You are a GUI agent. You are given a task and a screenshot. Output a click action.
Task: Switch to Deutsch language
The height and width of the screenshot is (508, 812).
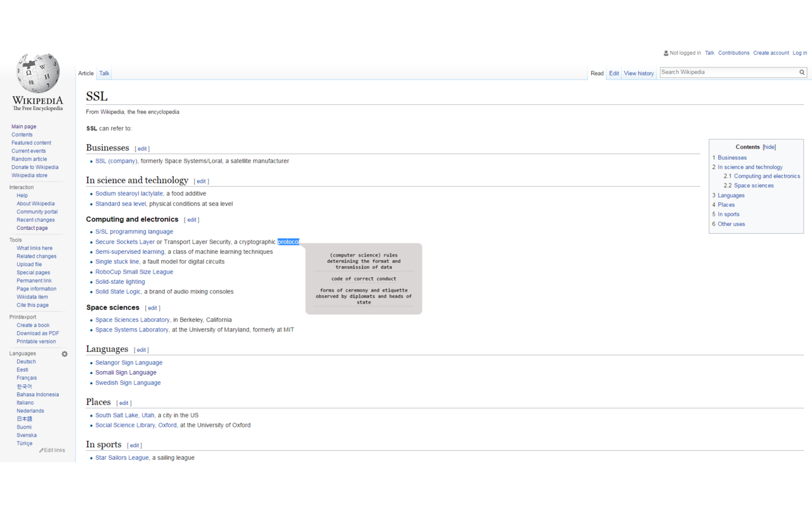pos(26,362)
